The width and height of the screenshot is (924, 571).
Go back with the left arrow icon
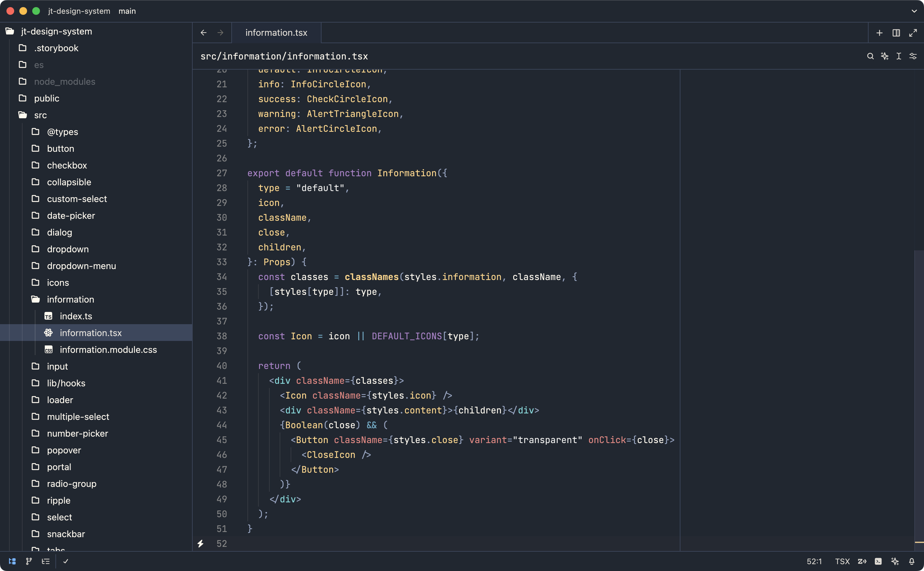pos(204,33)
